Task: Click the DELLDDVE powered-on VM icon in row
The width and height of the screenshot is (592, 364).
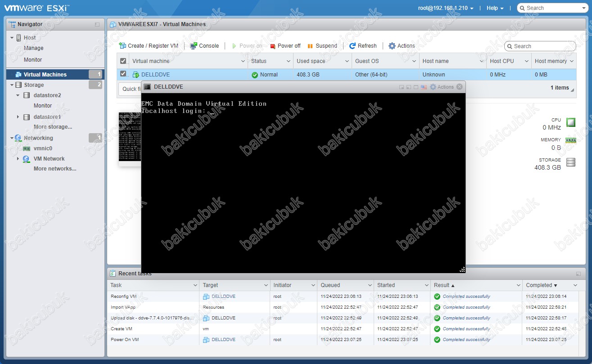Action: (136, 75)
